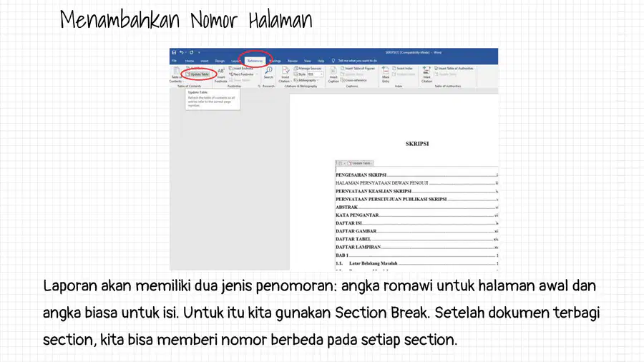
Task: Click the Insert Caption icon
Action: [x=333, y=71]
